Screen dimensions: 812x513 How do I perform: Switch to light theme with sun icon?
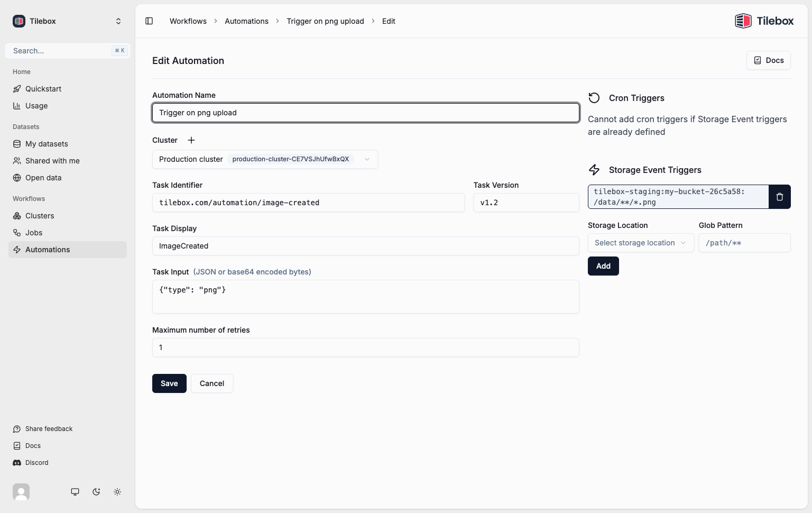coord(117,491)
